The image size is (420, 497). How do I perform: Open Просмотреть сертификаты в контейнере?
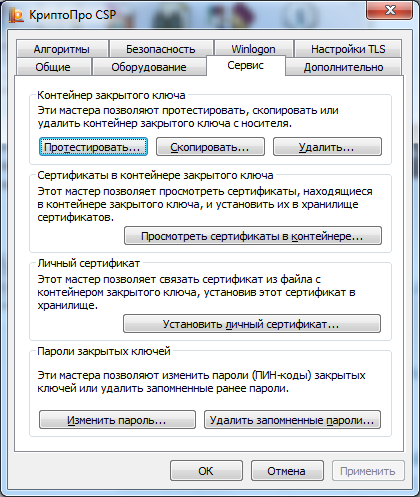click(x=253, y=236)
